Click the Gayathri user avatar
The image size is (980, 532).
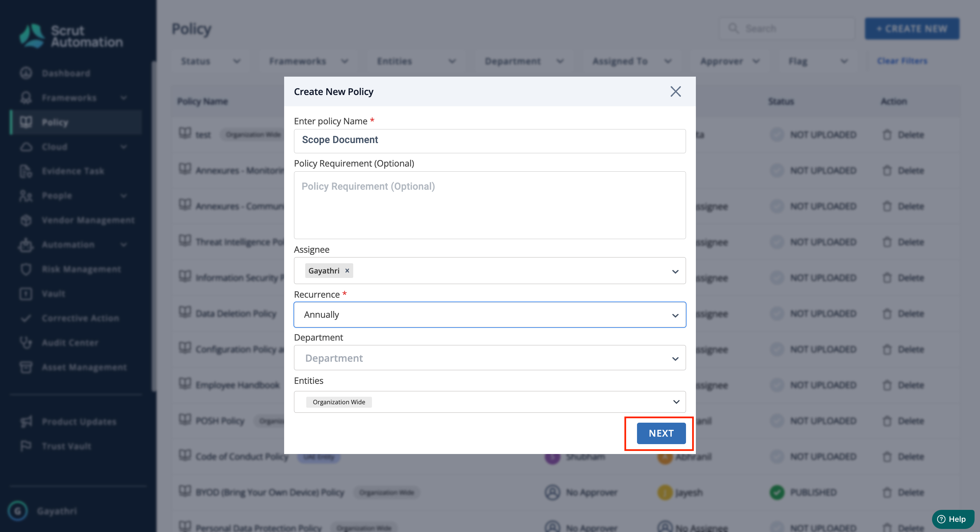pyautogui.click(x=17, y=511)
